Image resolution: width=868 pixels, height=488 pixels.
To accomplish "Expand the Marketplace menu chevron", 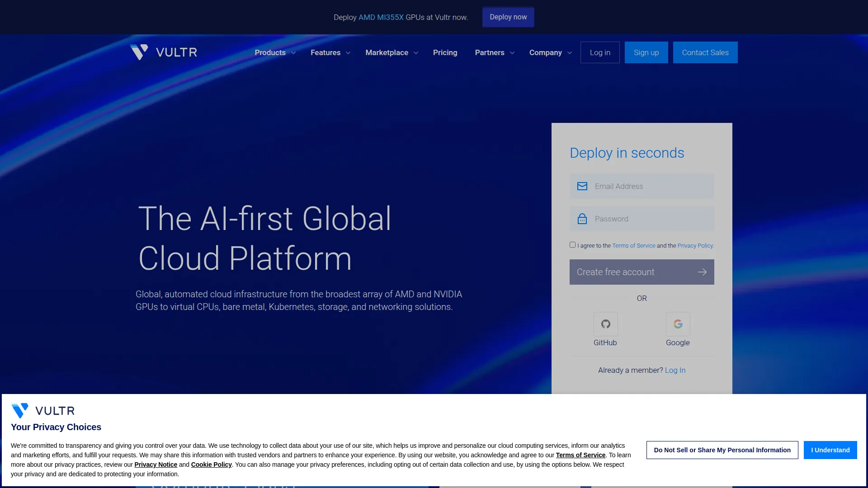I will pyautogui.click(x=416, y=53).
